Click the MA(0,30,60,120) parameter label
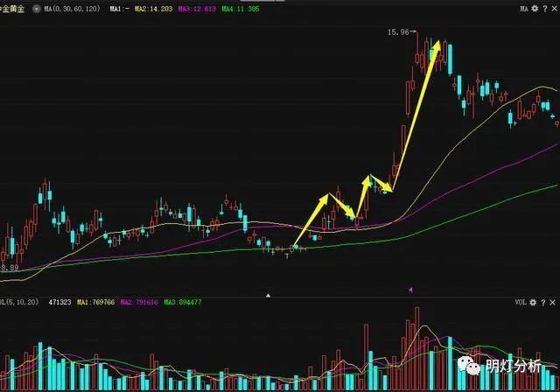 click(71, 8)
